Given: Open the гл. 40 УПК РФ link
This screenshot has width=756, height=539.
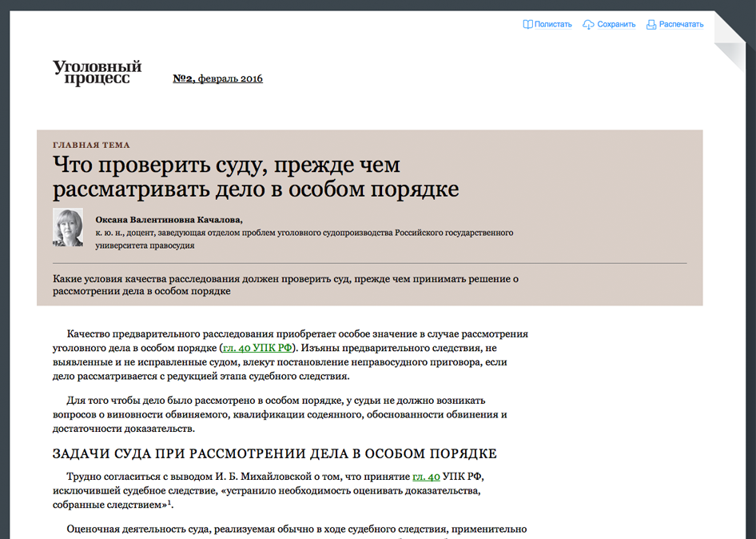Looking at the screenshot, I should [x=257, y=348].
